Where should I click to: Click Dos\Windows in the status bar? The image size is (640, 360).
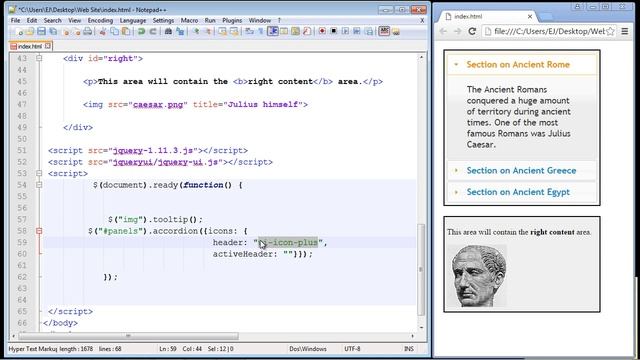[x=308, y=349]
